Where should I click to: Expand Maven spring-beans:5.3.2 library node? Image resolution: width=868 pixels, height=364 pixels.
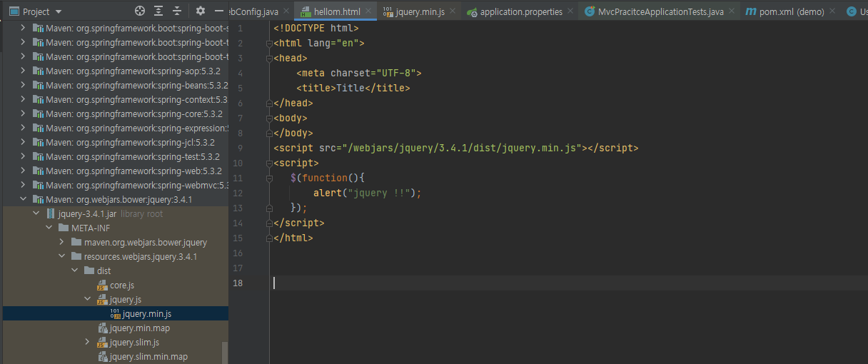click(23, 86)
